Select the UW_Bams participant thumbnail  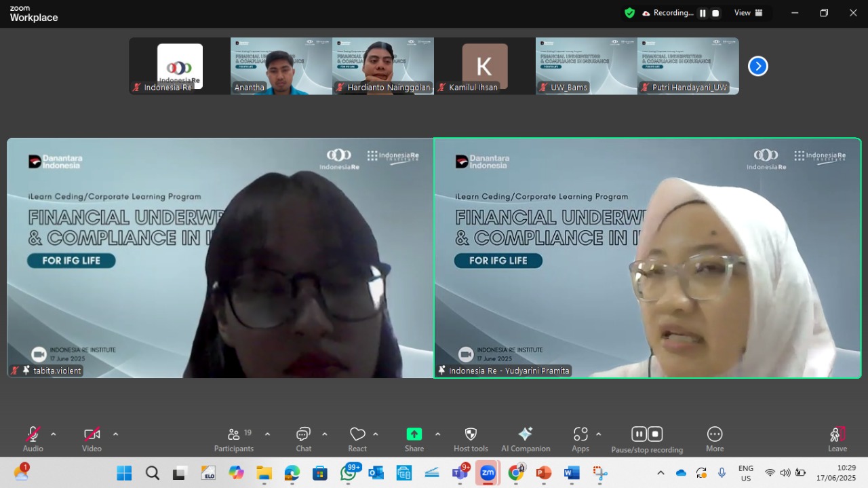click(x=587, y=66)
